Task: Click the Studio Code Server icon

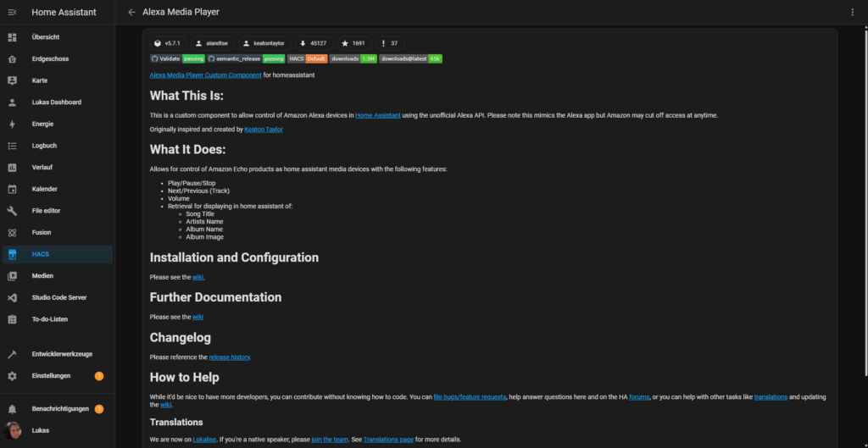Action: (x=12, y=297)
